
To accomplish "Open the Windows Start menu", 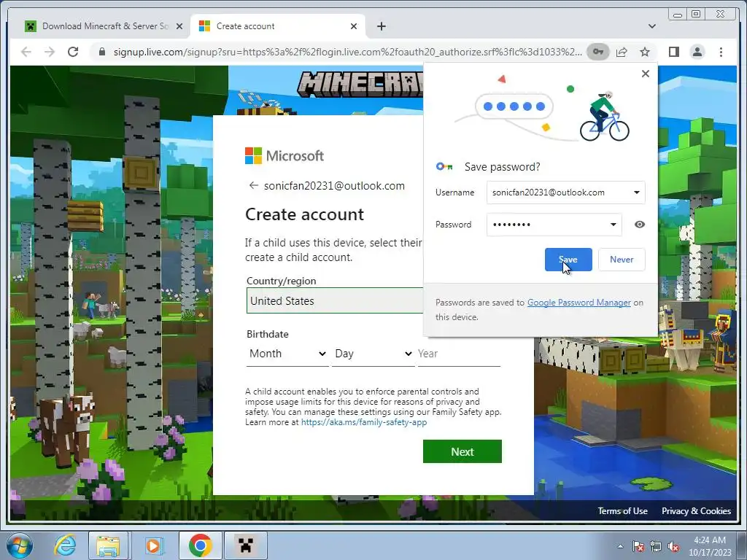I will coord(18,545).
